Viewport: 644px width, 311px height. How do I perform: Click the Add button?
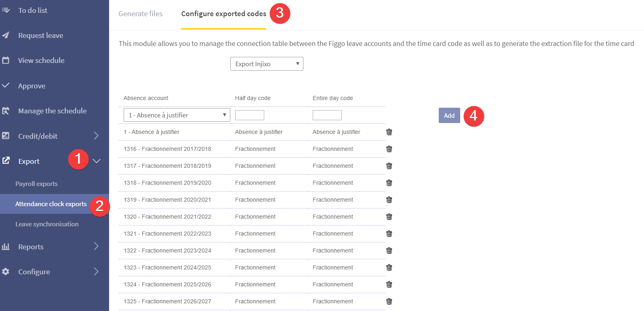point(449,115)
